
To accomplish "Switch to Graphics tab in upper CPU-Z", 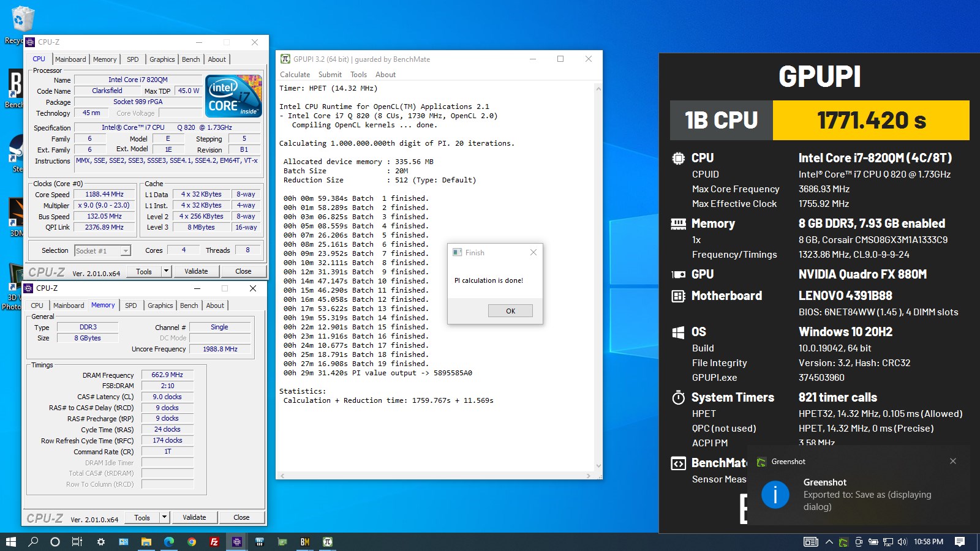I will (x=162, y=59).
